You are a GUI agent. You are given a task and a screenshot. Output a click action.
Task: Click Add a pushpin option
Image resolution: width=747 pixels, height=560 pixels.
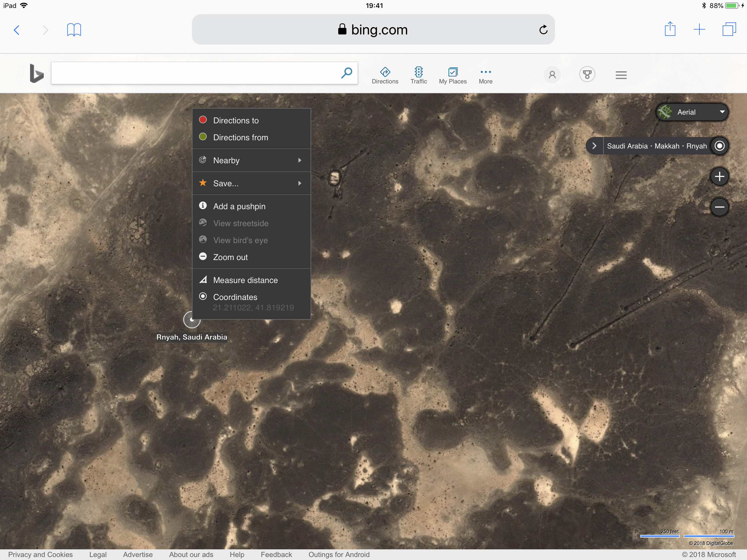[239, 206]
